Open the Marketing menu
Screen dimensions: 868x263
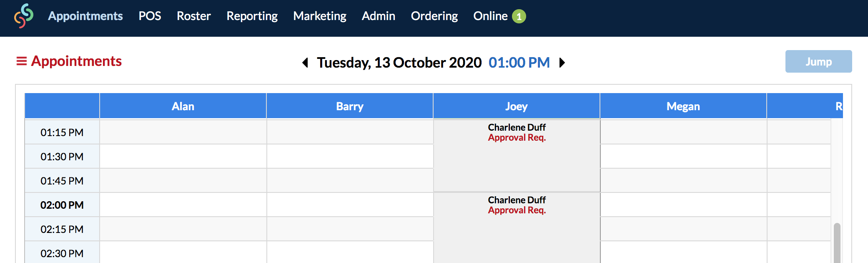(x=320, y=16)
